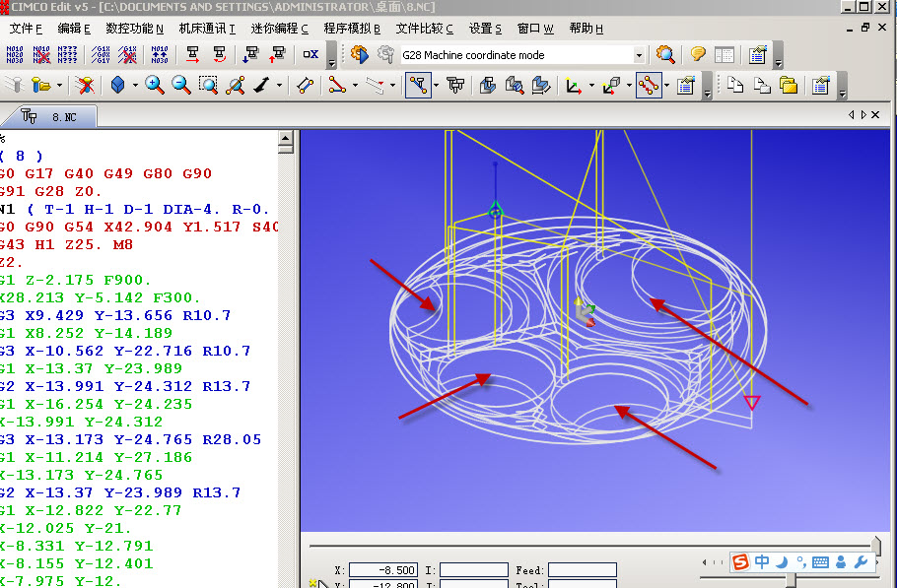This screenshot has height=588, width=897.
Task: Click the blue down-arrow tool icon
Action: [251, 55]
